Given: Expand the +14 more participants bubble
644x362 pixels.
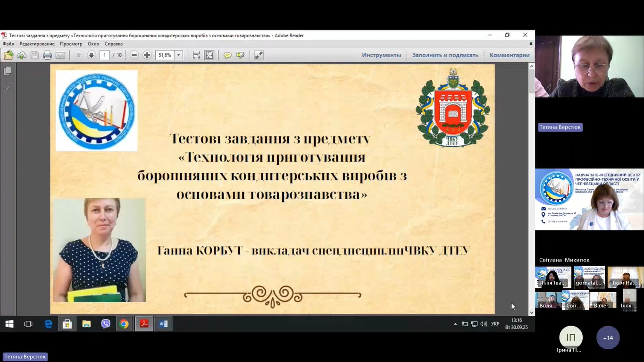Looking at the screenshot, I should pyautogui.click(x=608, y=337).
